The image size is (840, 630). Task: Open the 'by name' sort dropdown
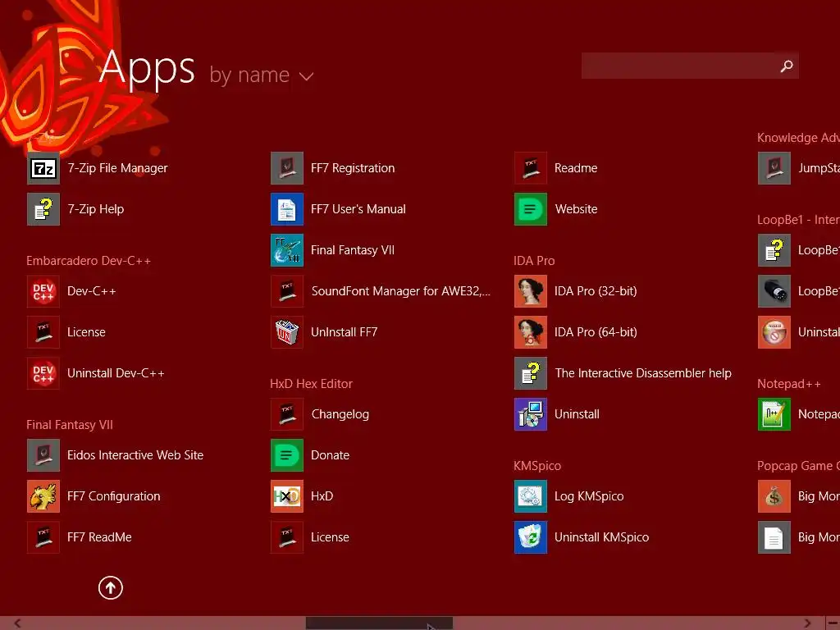click(x=262, y=75)
